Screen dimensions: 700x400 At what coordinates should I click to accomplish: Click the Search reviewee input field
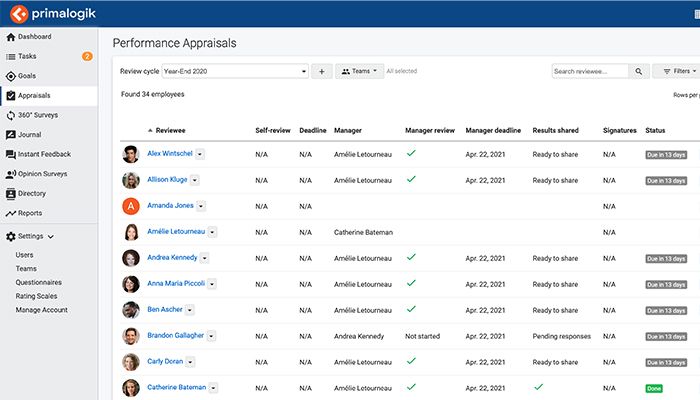coord(590,72)
